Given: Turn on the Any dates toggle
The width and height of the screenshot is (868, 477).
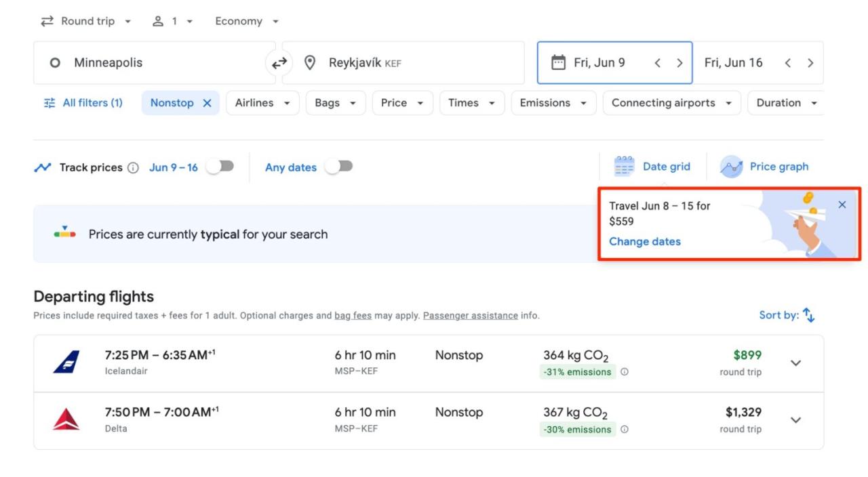Looking at the screenshot, I should click(338, 167).
